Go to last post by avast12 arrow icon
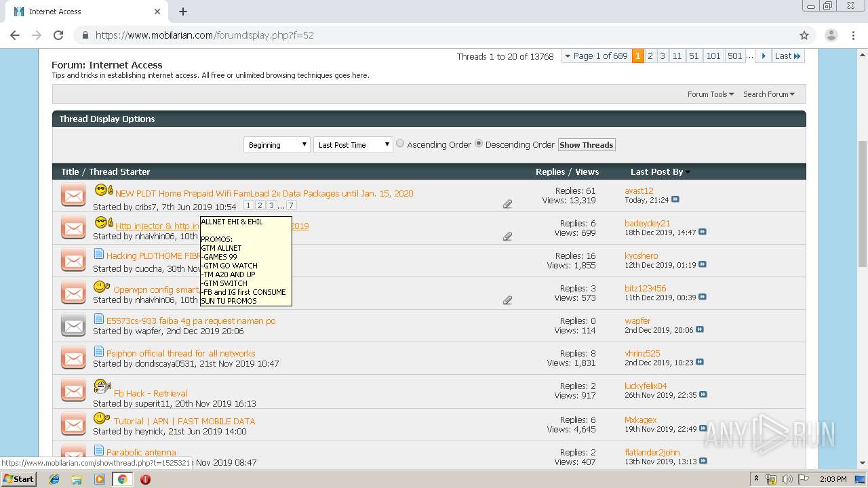868x488 pixels. click(x=675, y=200)
